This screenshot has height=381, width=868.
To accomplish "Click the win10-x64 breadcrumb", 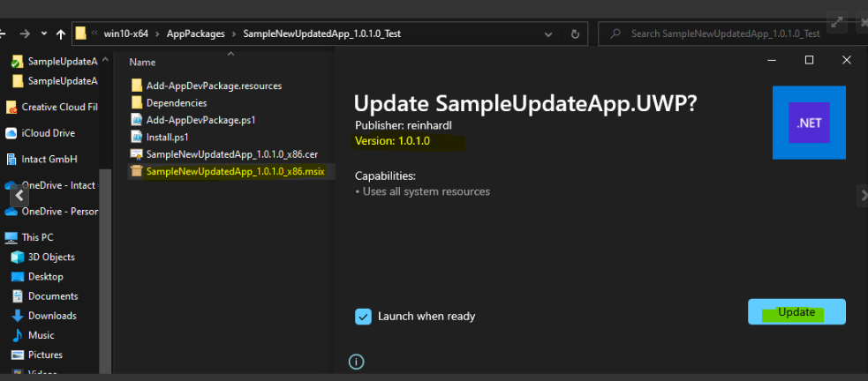I will pyautogui.click(x=127, y=34).
